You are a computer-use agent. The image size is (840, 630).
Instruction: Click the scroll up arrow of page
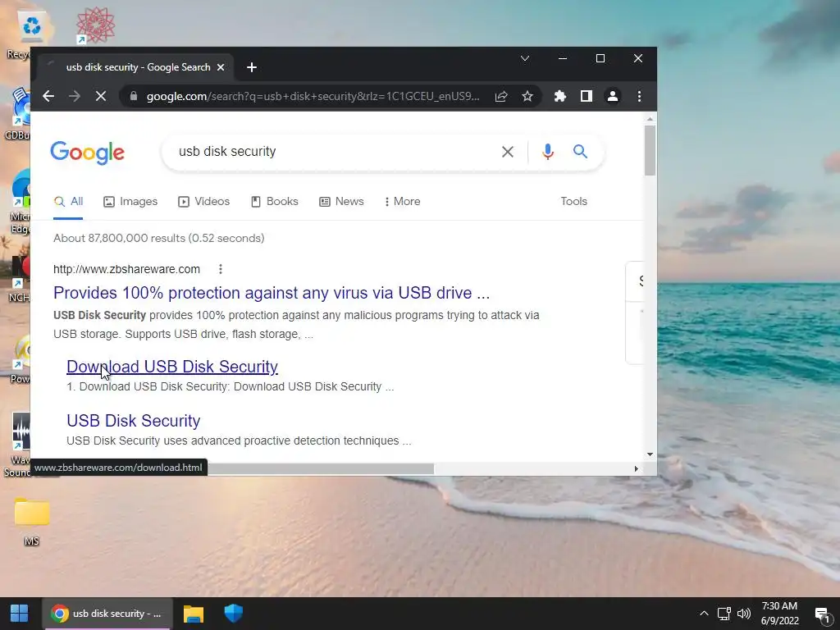pos(650,119)
